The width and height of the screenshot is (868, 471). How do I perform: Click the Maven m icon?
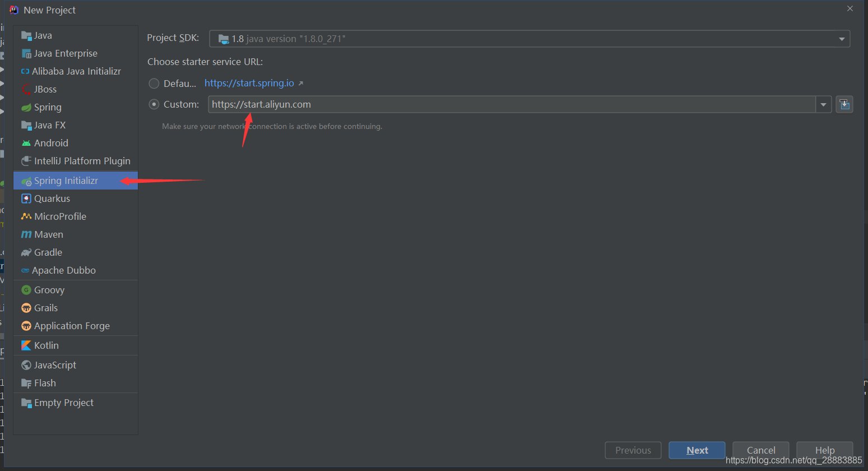coord(26,234)
